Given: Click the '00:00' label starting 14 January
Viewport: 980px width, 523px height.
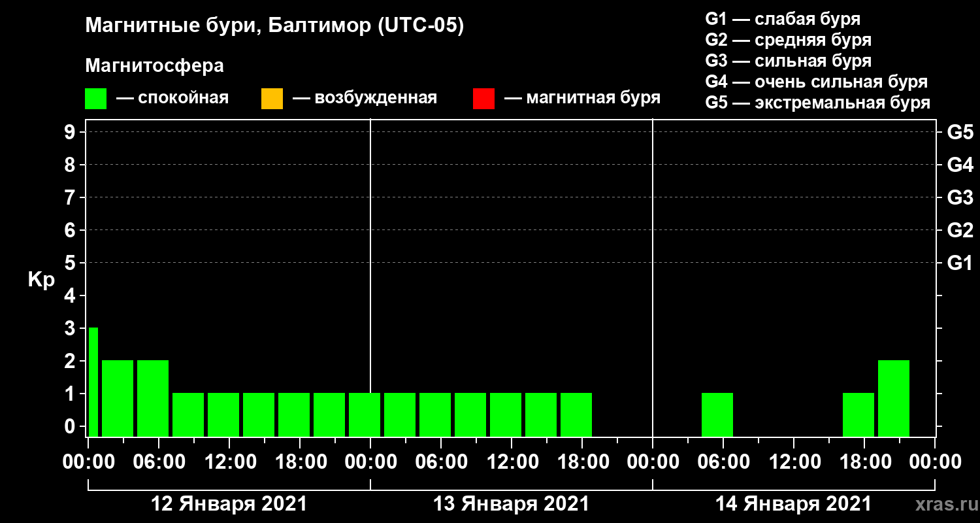Looking at the screenshot, I should pyautogui.click(x=653, y=462).
